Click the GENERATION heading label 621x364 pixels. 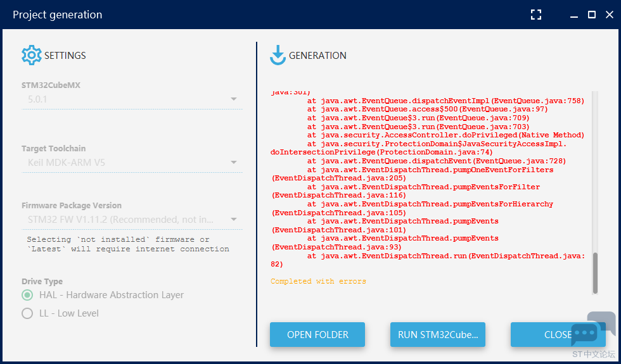pos(317,56)
